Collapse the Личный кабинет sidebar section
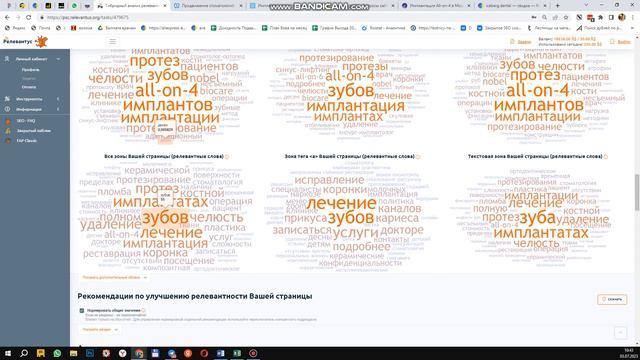Viewport: 640px width, 360px height. click(x=58, y=59)
